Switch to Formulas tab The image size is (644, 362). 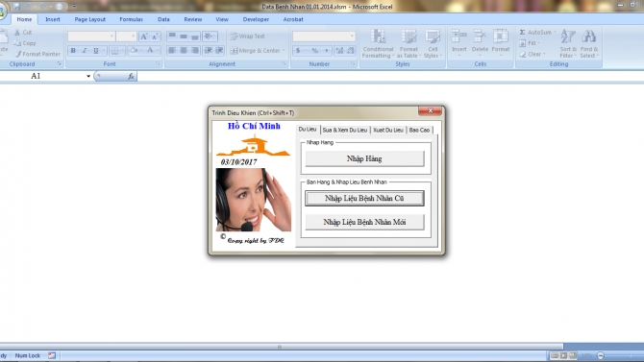pyautogui.click(x=131, y=19)
